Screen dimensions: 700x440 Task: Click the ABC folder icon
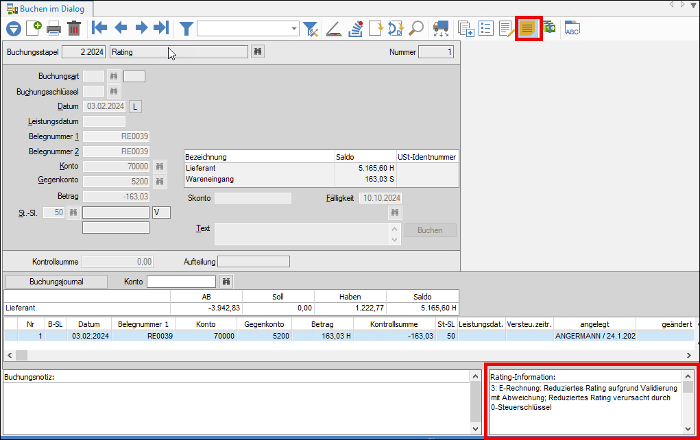[572, 29]
